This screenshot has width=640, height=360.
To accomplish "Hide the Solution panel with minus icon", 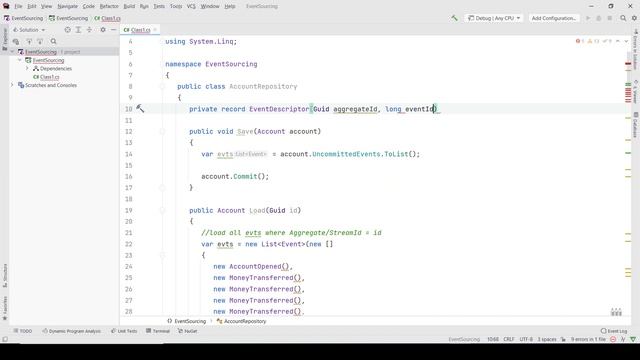I will coord(113,30).
